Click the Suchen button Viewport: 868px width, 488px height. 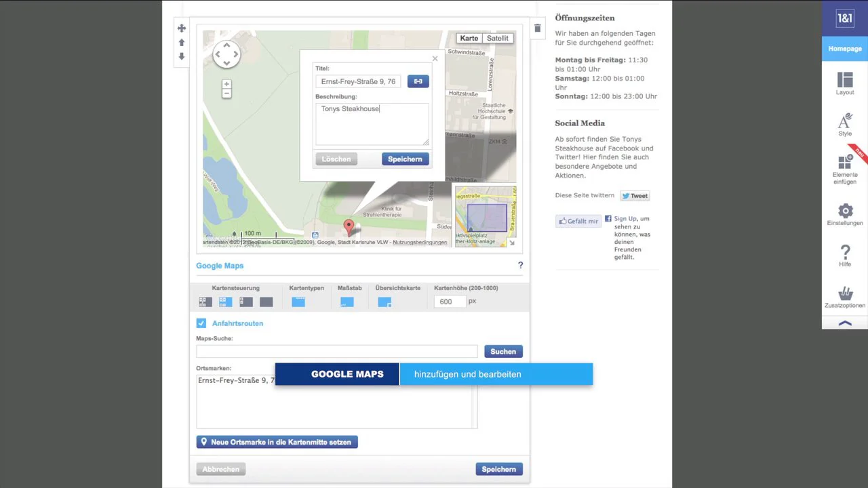pos(503,351)
